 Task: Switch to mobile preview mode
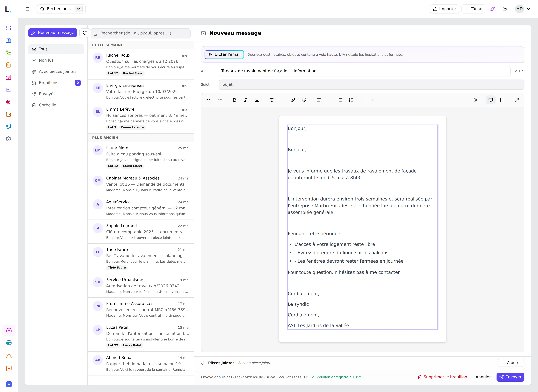502,100
